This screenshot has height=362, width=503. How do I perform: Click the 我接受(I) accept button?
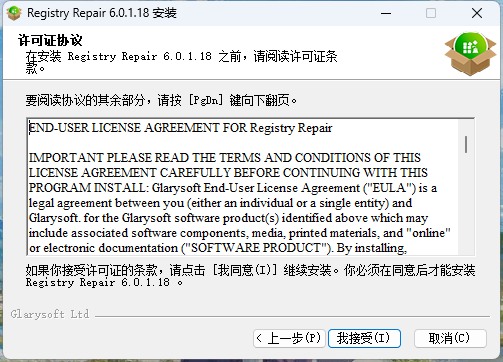click(364, 338)
